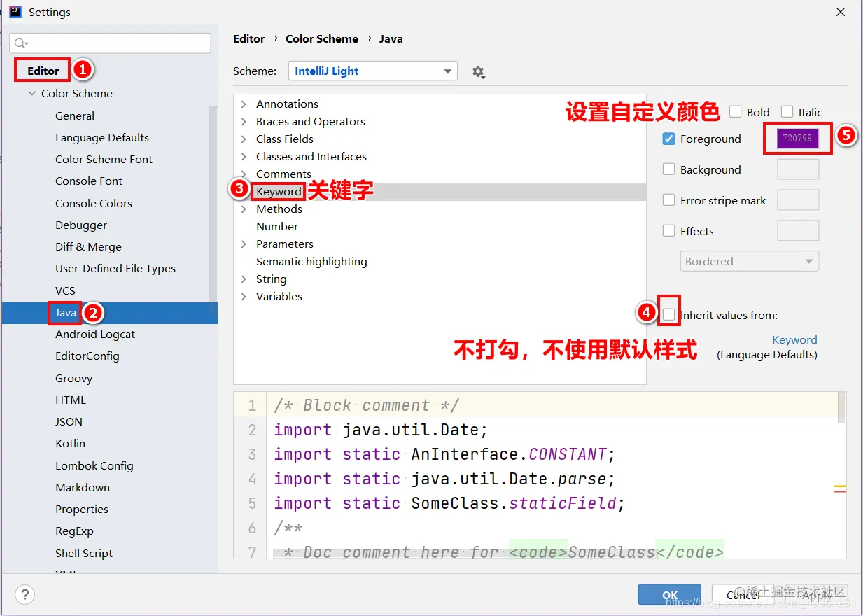The image size is (863, 616).
Task: Expand the Methods category
Action: pos(244,209)
